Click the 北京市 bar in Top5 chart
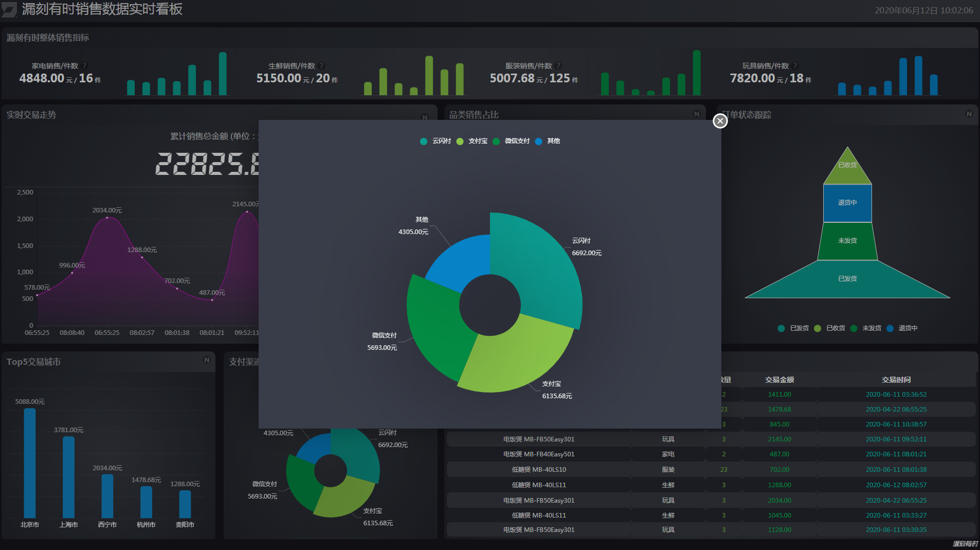The height and width of the screenshot is (550, 980). coord(30,463)
